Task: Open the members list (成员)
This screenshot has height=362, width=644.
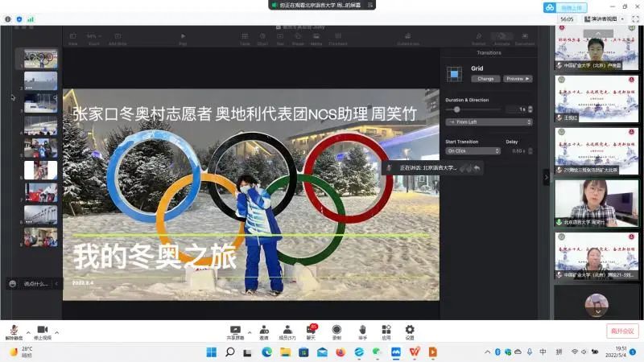Action: coord(287,331)
